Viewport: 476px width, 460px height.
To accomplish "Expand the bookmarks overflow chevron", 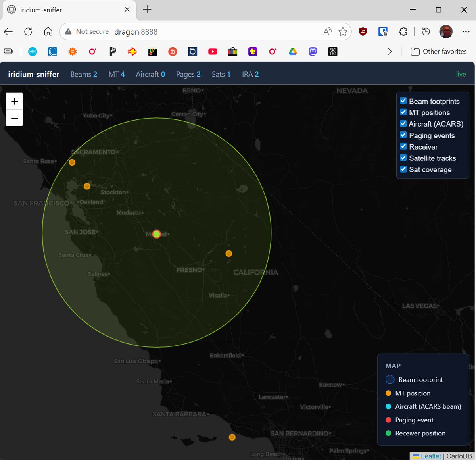I will pos(390,52).
